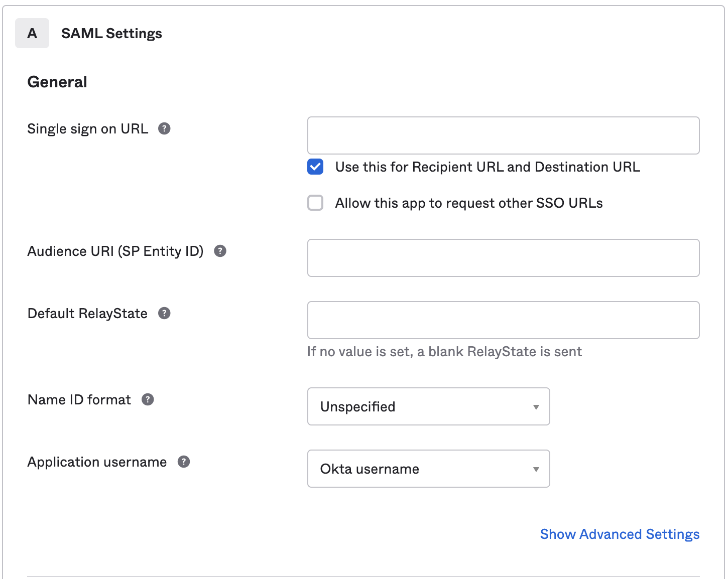Viewport: 728px width, 579px height.
Task: Click the General section heading
Action: (x=57, y=82)
